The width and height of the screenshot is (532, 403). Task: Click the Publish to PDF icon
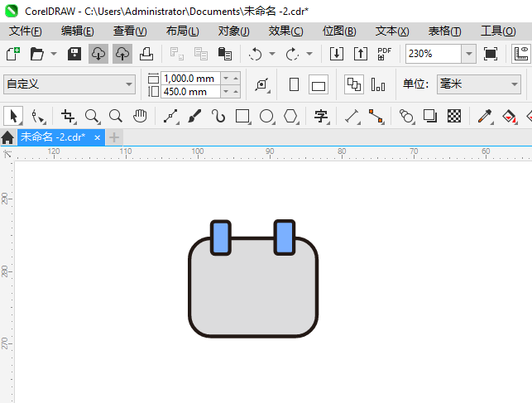coord(384,54)
